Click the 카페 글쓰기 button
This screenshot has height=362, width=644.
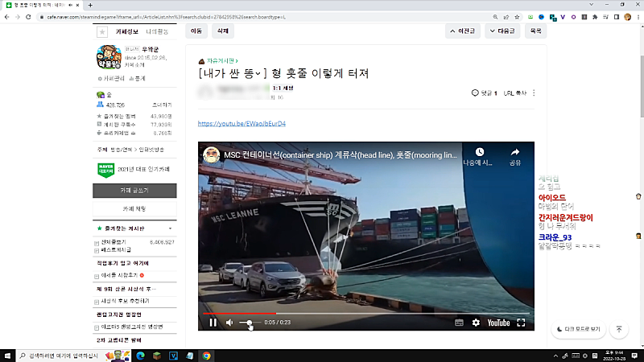[134, 191]
